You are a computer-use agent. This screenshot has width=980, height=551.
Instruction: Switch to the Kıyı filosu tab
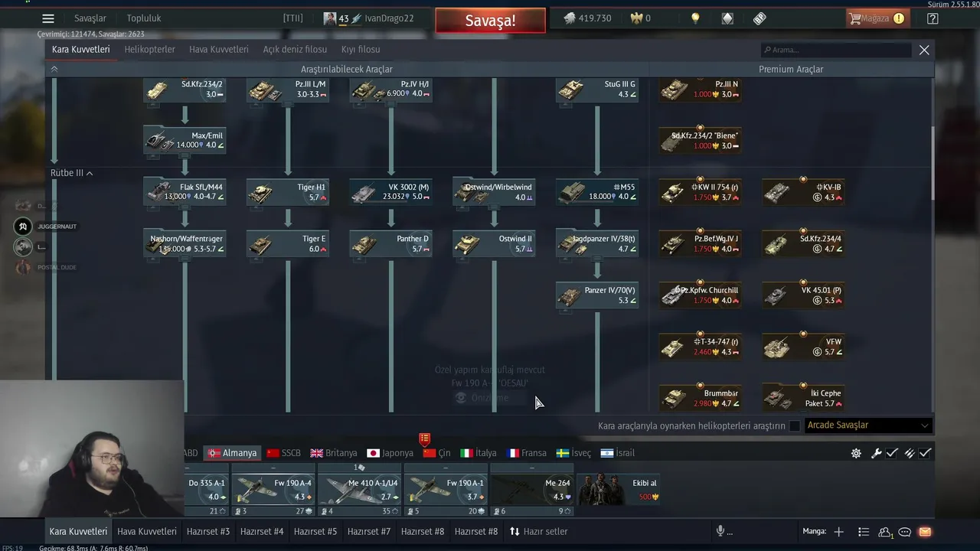click(361, 49)
